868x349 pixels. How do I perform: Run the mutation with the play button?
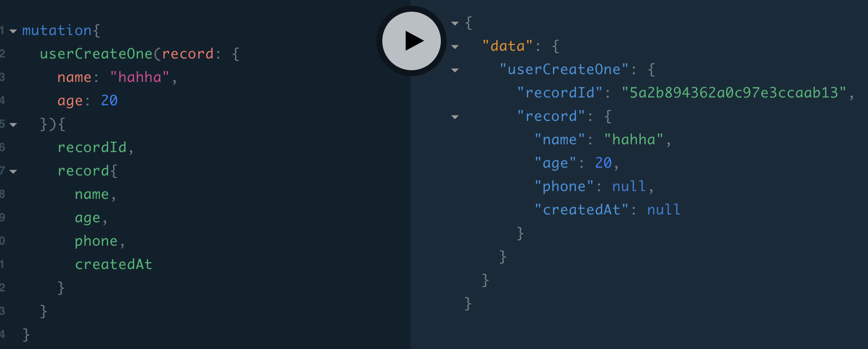(412, 41)
